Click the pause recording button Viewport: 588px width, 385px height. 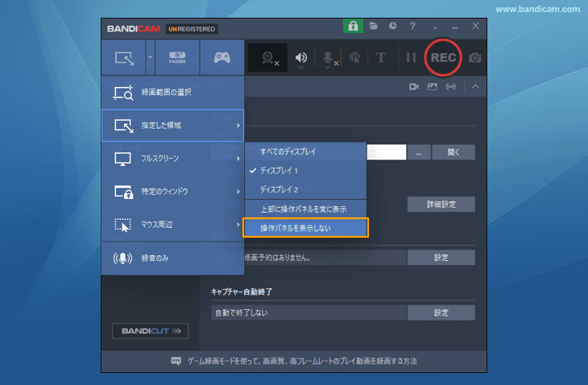tap(411, 58)
